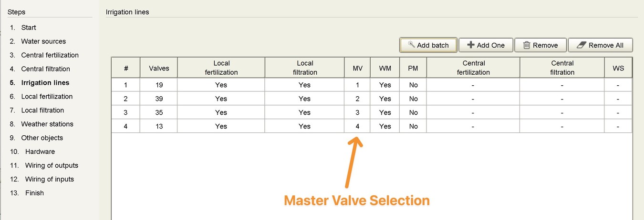This screenshot has width=644, height=220.
Task: Click the Remove All button label
Action: (606, 45)
